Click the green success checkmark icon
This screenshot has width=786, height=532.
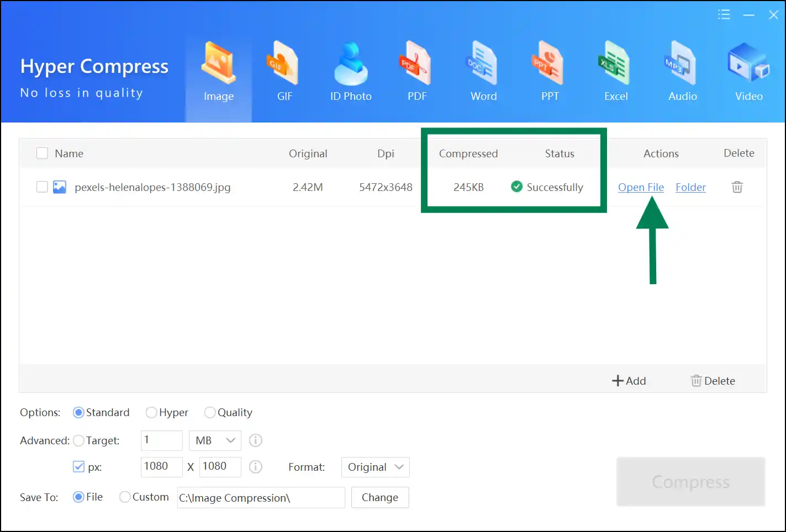(516, 187)
